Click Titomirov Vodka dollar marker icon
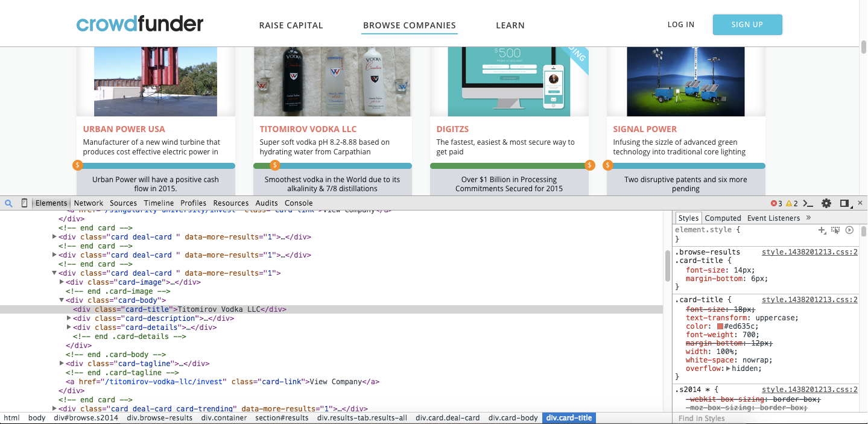 pyautogui.click(x=274, y=165)
